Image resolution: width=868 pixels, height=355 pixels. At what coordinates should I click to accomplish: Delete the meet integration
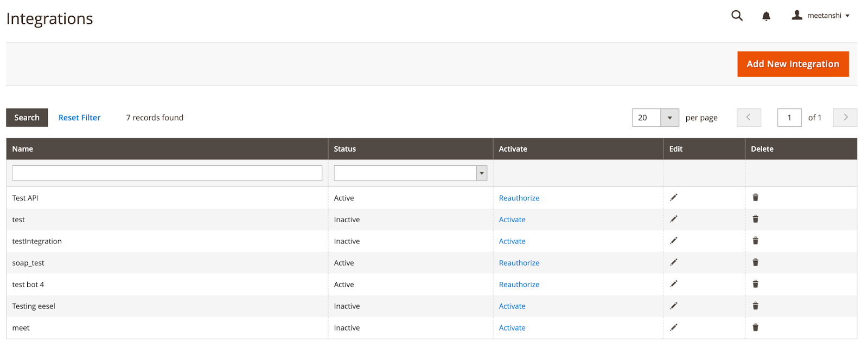[x=755, y=328]
